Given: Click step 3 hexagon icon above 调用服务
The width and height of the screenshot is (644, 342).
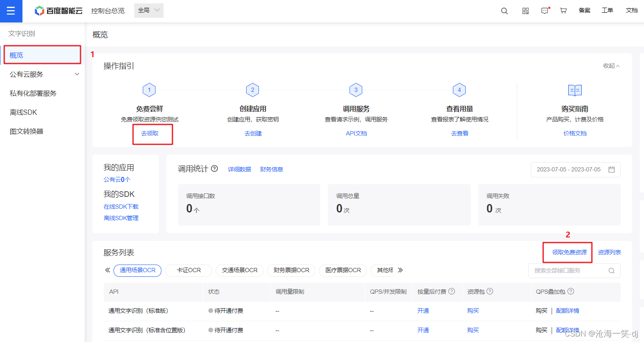Looking at the screenshot, I should pyautogui.click(x=356, y=90).
